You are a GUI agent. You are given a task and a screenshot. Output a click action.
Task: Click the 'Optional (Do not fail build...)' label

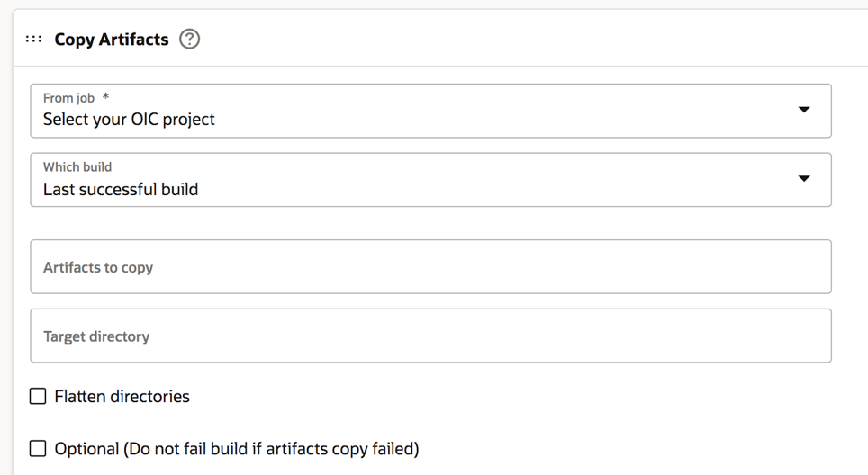click(237, 448)
